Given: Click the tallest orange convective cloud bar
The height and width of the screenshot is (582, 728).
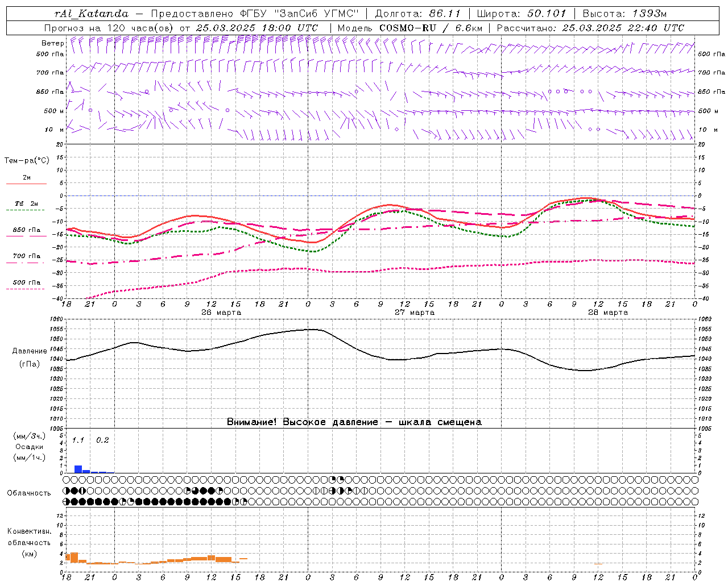Looking at the screenshot, I should pos(74,558).
